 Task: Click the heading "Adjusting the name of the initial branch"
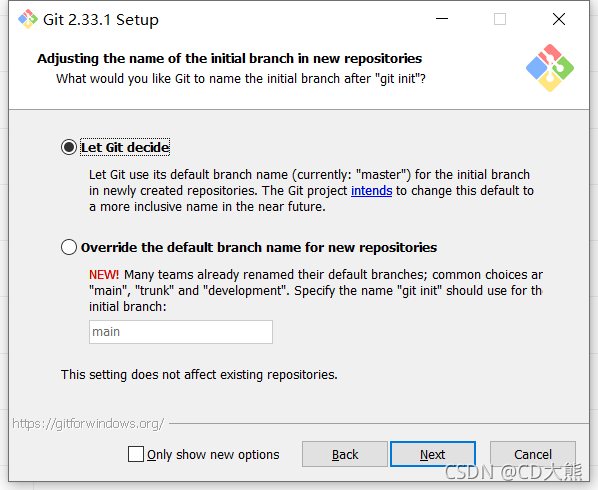(x=230, y=58)
